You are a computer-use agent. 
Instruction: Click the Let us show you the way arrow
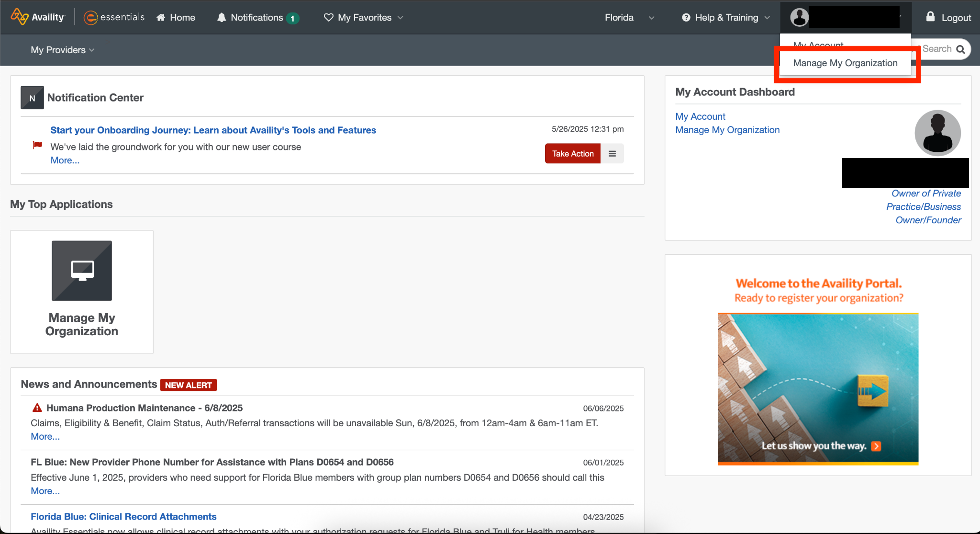(876, 446)
